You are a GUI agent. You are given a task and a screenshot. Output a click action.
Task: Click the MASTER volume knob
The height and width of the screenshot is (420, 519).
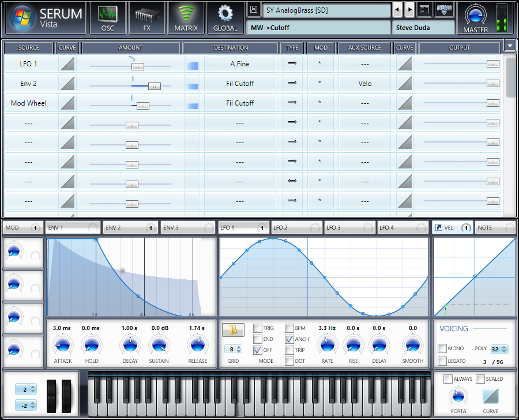[476, 15]
